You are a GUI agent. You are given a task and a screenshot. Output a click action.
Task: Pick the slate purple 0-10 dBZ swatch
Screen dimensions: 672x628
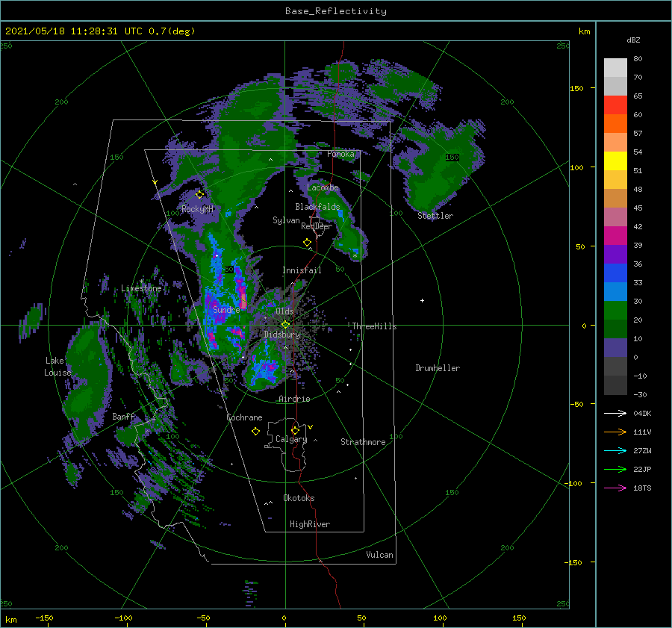pos(615,347)
